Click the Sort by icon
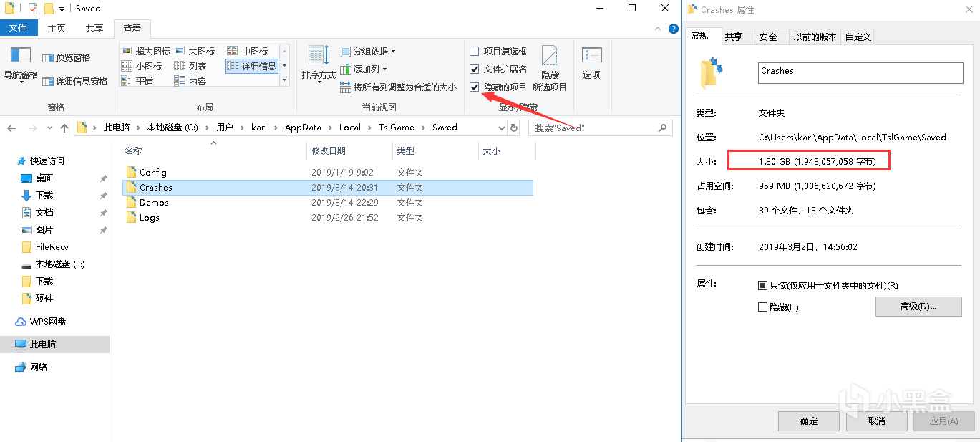 tap(318, 57)
